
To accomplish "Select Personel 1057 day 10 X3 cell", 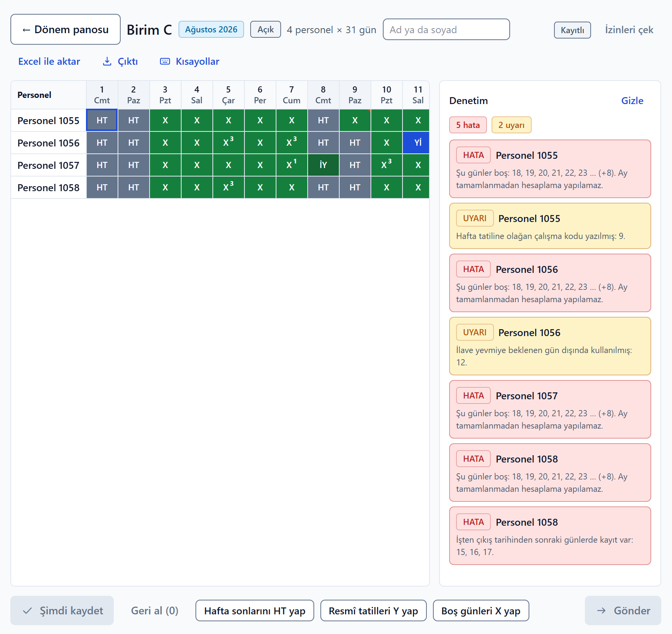I will tap(387, 165).
